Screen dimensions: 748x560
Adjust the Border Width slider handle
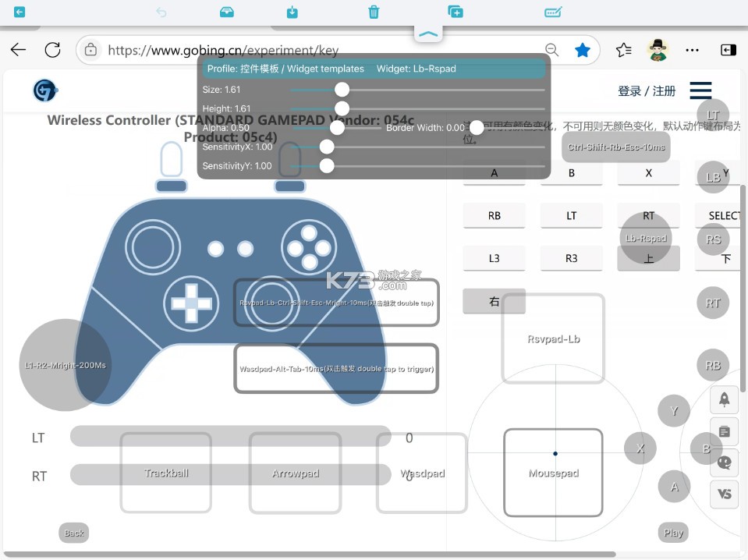point(476,127)
